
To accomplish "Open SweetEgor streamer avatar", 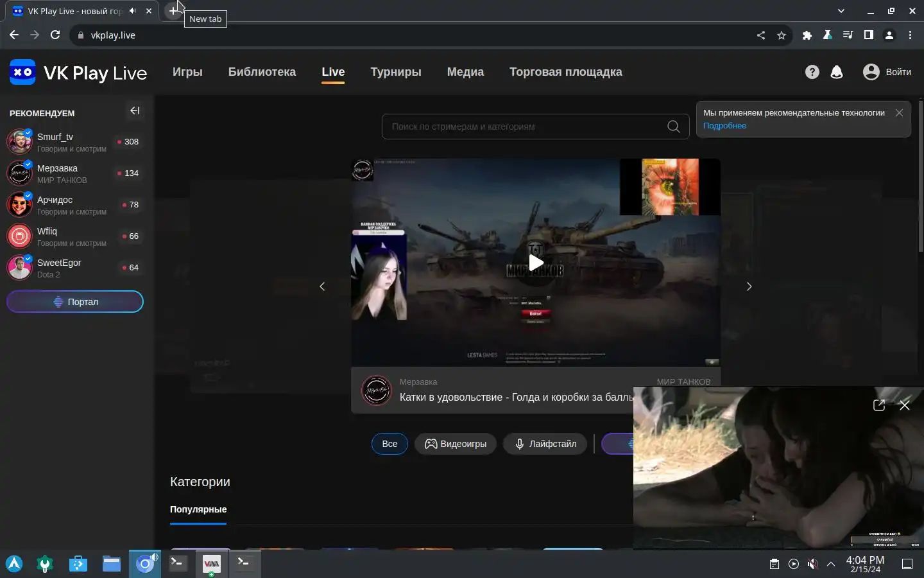I will [19, 267].
